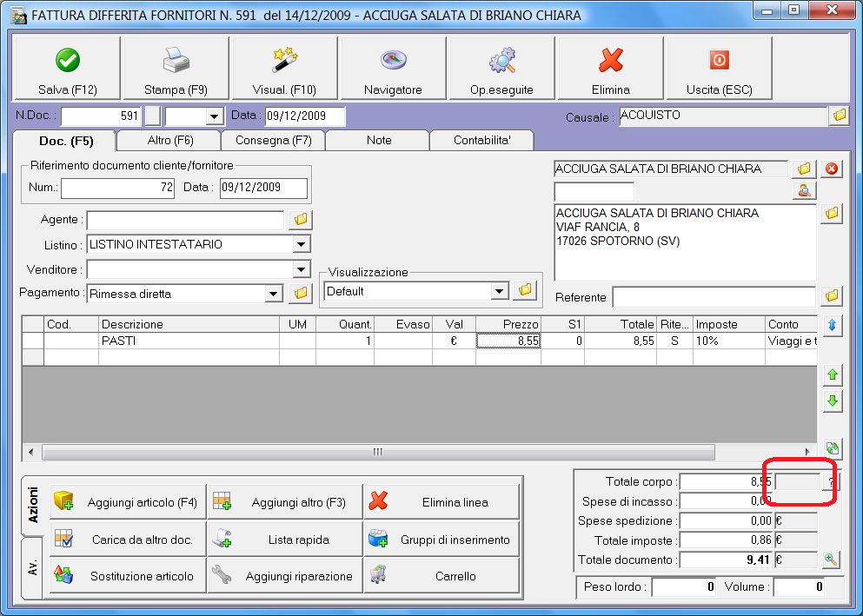
Task: Switch to the Doc. (F5) tab
Action: (x=65, y=141)
